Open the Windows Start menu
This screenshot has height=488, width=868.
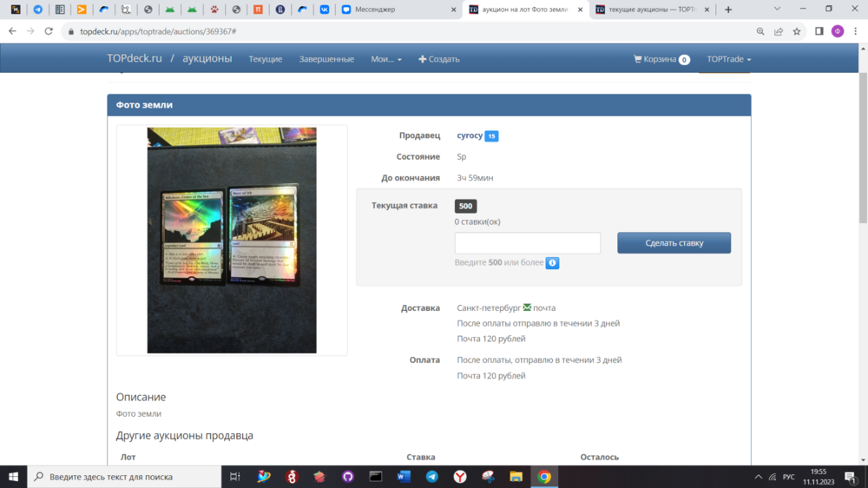click(x=13, y=477)
